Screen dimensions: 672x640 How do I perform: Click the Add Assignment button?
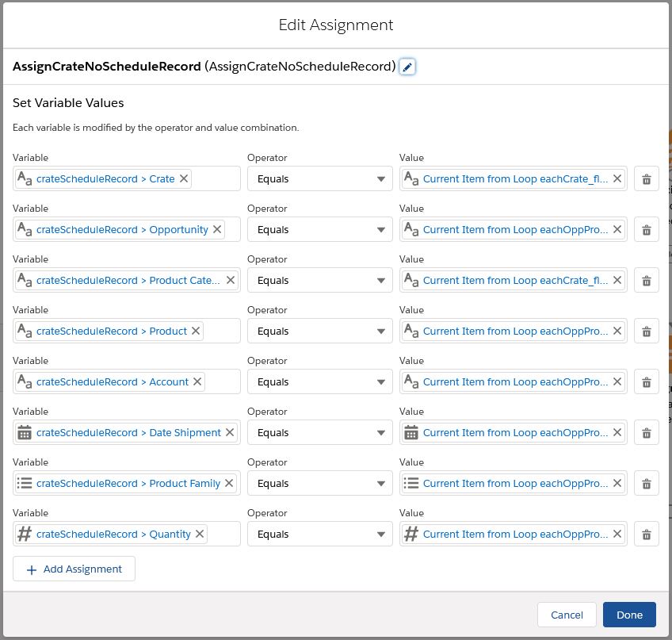[x=74, y=569]
